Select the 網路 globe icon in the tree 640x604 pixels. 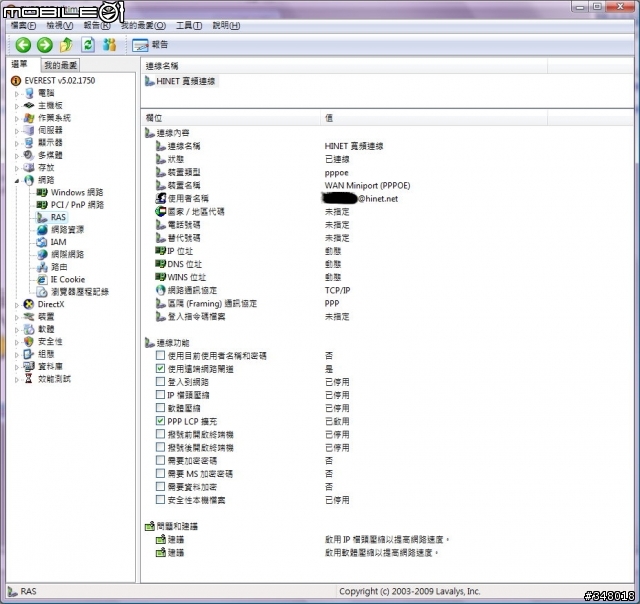(29, 180)
